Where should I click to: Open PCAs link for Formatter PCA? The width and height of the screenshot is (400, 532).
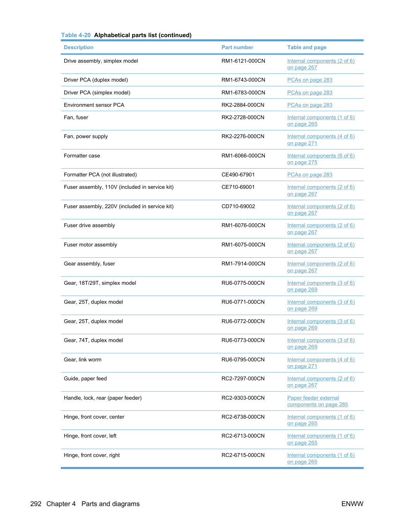click(x=309, y=175)
